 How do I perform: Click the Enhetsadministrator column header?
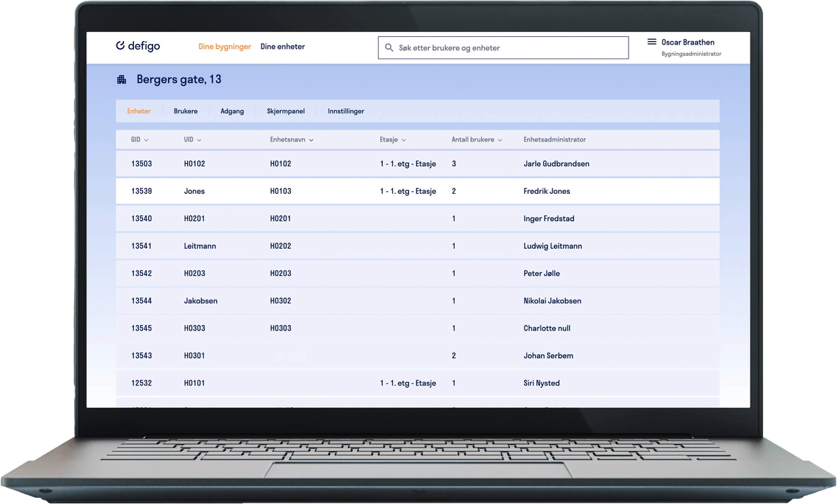click(x=555, y=139)
